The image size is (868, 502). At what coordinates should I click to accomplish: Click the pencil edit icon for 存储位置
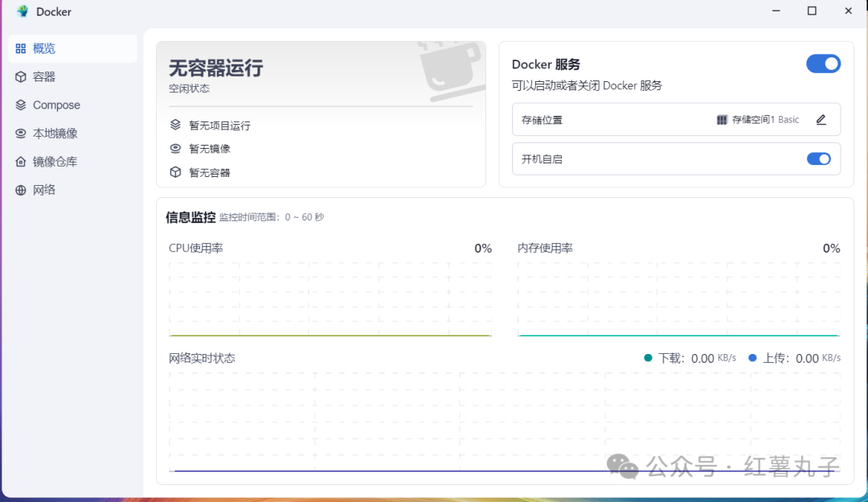[x=821, y=120]
